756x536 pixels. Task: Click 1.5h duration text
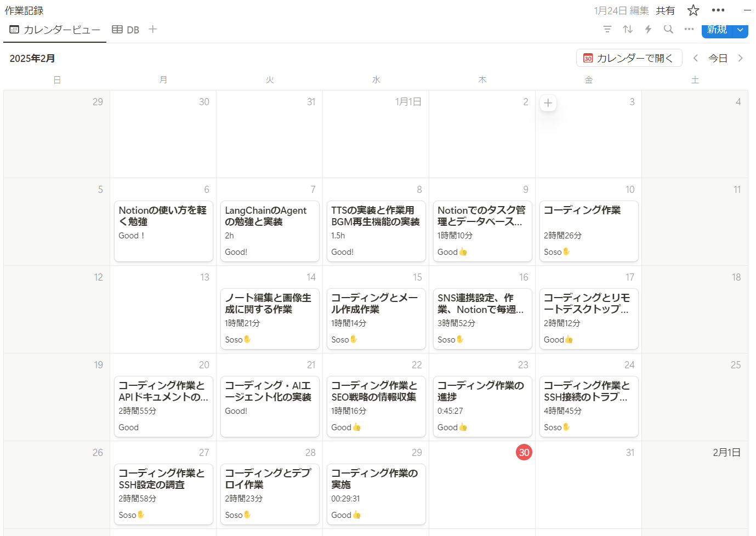tap(338, 235)
